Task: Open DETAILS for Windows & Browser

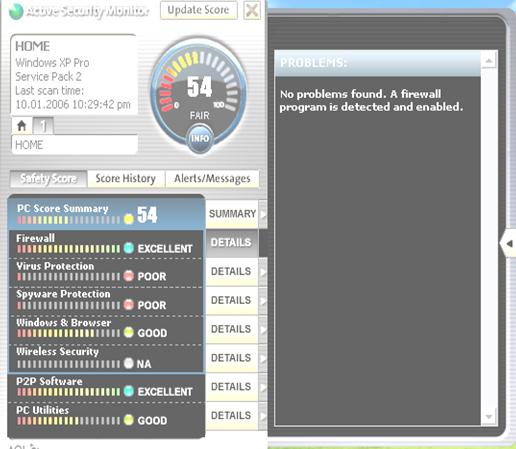Action: [x=231, y=329]
